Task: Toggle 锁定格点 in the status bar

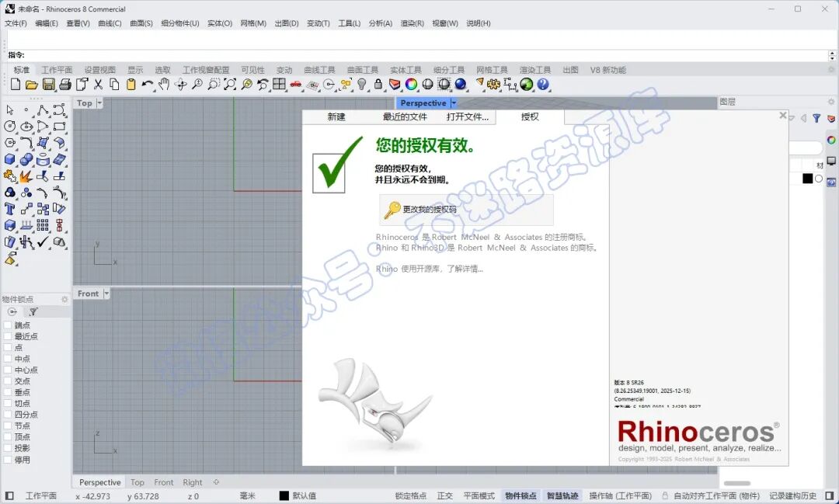Action: (411, 496)
